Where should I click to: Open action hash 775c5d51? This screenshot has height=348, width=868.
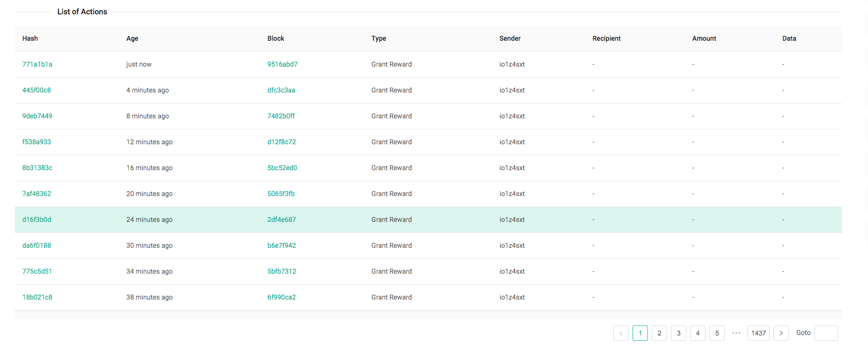(37, 271)
